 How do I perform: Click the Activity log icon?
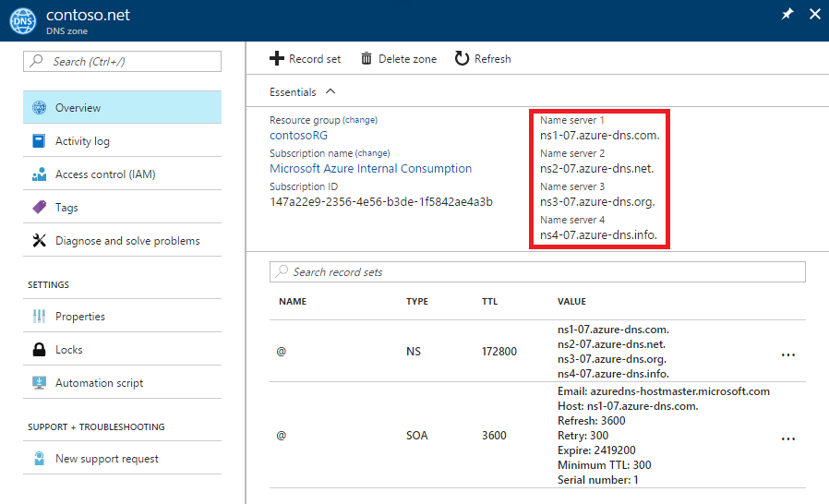coord(39,141)
